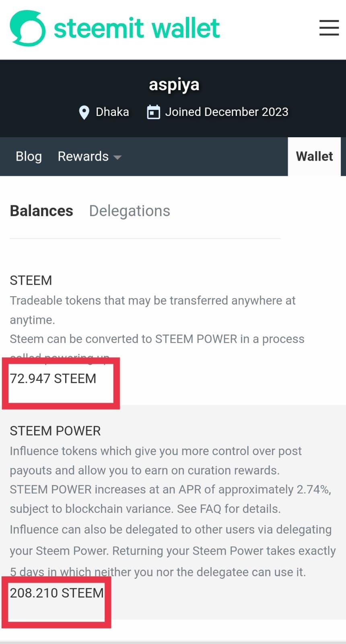Expand the Rewards dropdown arrow
This screenshot has width=346, height=644.
tap(117, 157)
